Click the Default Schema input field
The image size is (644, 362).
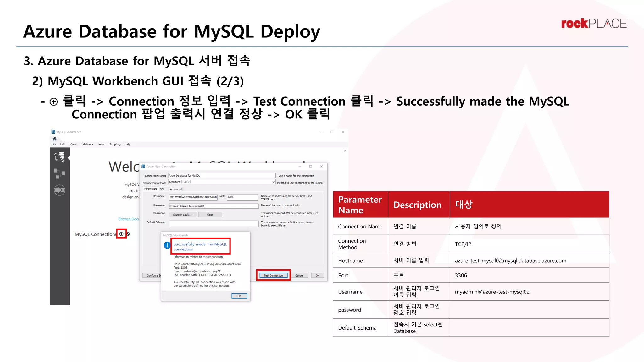214,223
